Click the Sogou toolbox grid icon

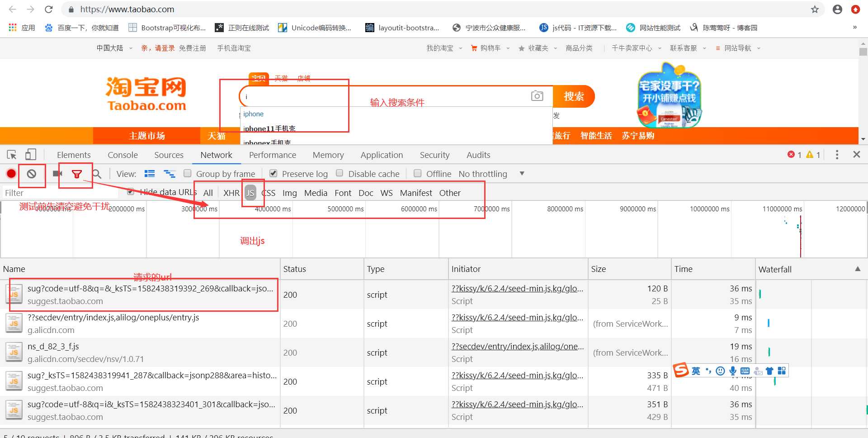[x=782, y=371]
